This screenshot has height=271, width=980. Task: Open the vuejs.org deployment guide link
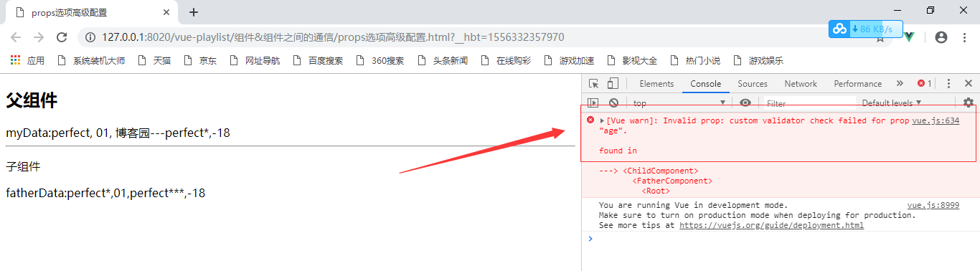click(771, 225)
